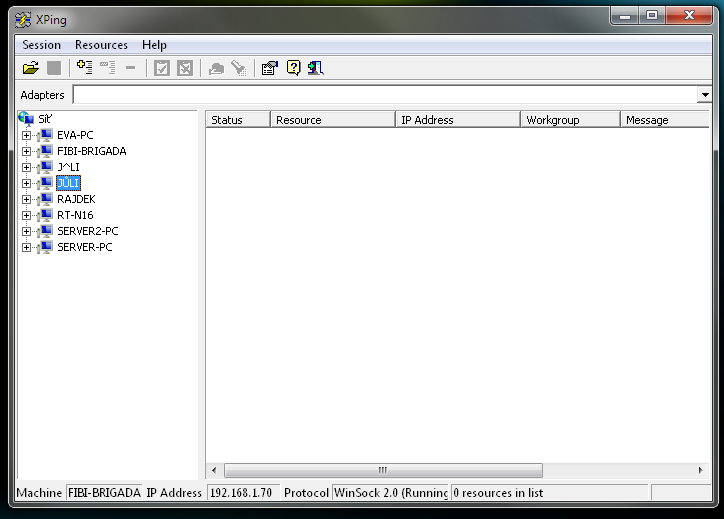Select the Síť root tree label

click(45, 119)
